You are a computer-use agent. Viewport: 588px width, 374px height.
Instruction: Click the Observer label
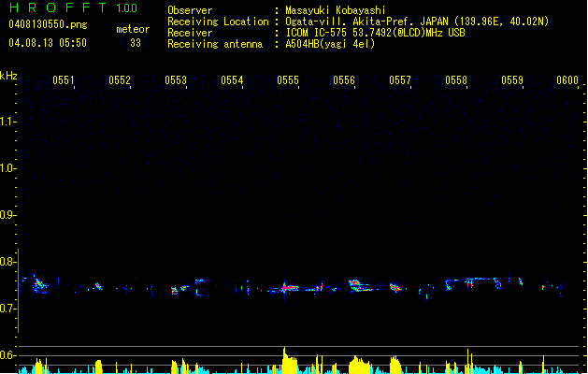pyautogui.click(x=190, y=10)
